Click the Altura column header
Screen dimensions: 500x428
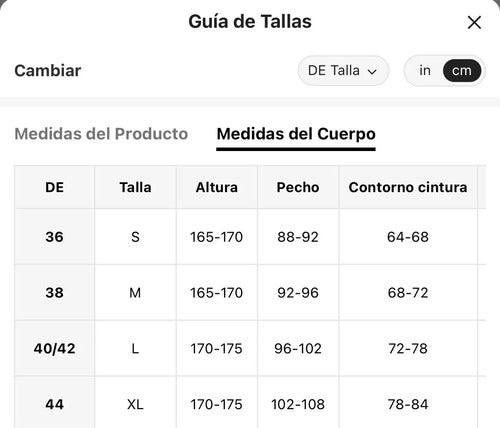pyautogui.click(x=217, y=187)
